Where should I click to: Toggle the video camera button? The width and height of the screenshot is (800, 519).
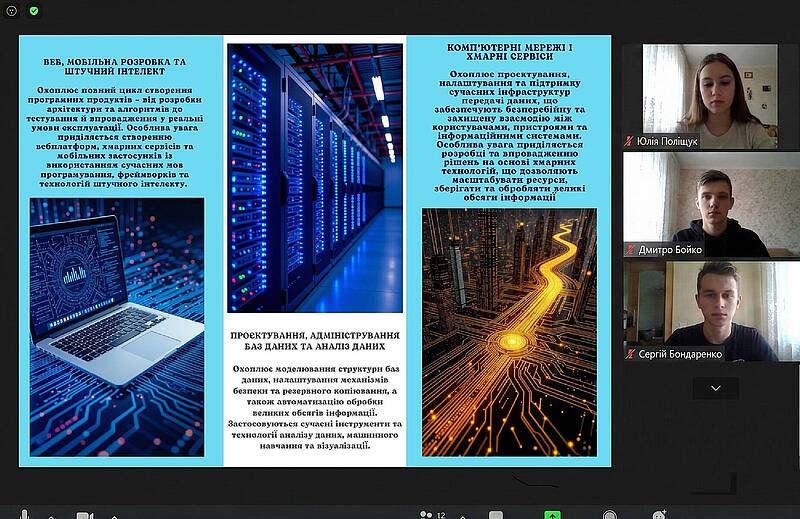click(x=84, y=515)
